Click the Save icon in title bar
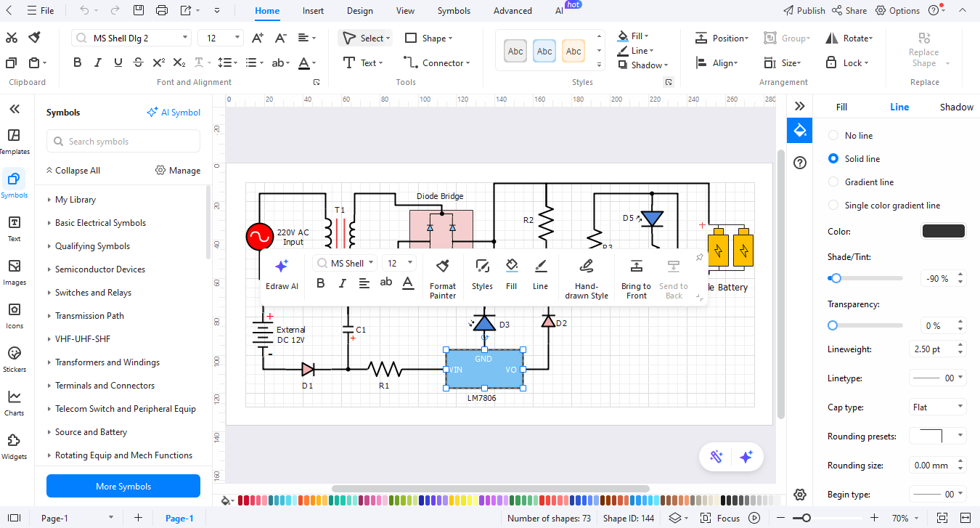This screenshot has height=528, width=980. point(139,11)
